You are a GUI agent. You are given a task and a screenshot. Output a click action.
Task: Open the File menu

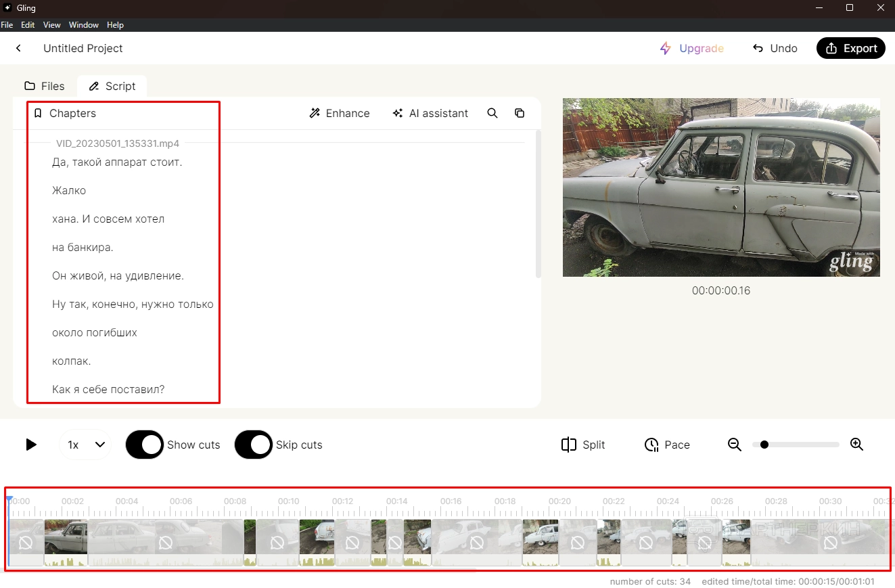[x=7, y=25]
